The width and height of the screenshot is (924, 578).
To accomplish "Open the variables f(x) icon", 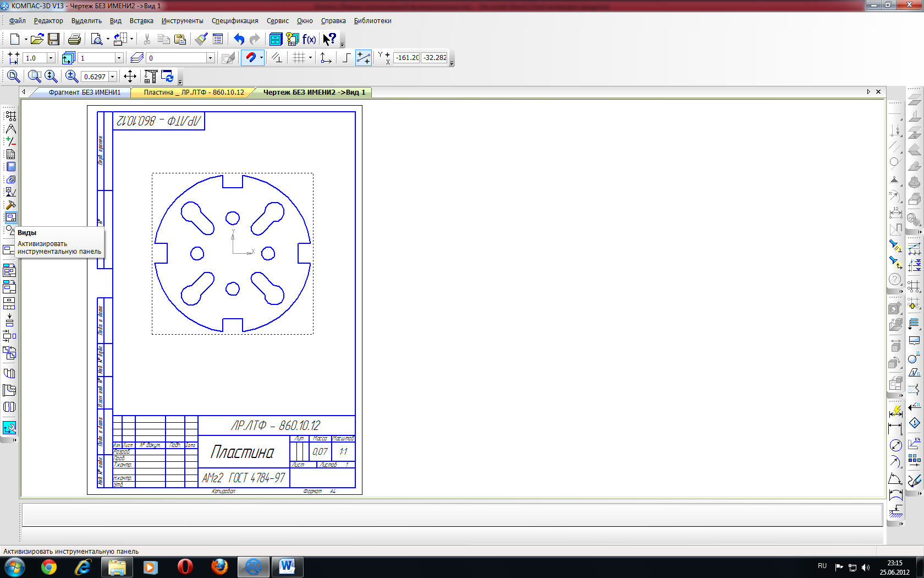I will [x=309, y=39].
